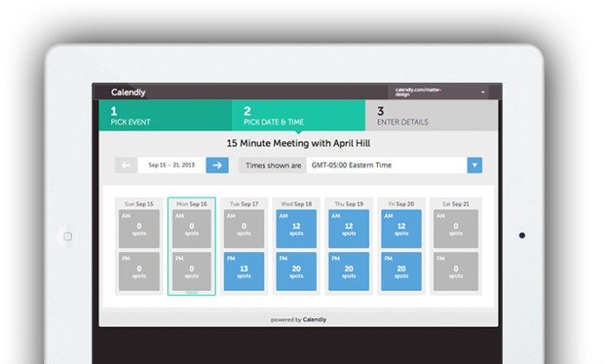Click the Tue Sep 17 day header
Screen dimensions: 607x364
pyautogui.click(x=244, y=204)
